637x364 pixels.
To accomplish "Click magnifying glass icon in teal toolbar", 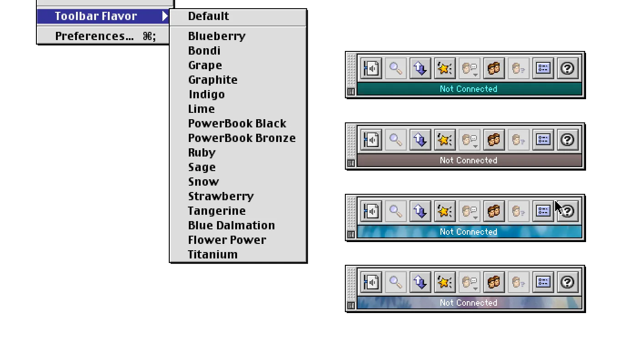I will (396, 69).
